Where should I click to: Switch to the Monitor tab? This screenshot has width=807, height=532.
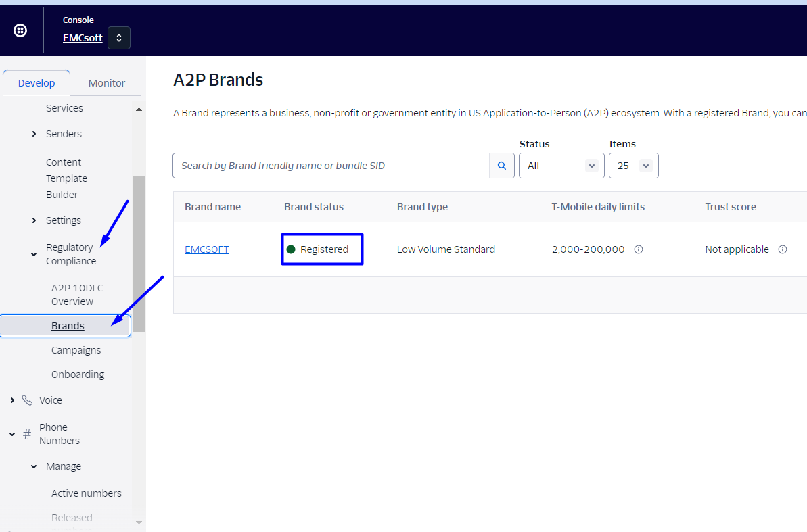(x=107, y=83)
